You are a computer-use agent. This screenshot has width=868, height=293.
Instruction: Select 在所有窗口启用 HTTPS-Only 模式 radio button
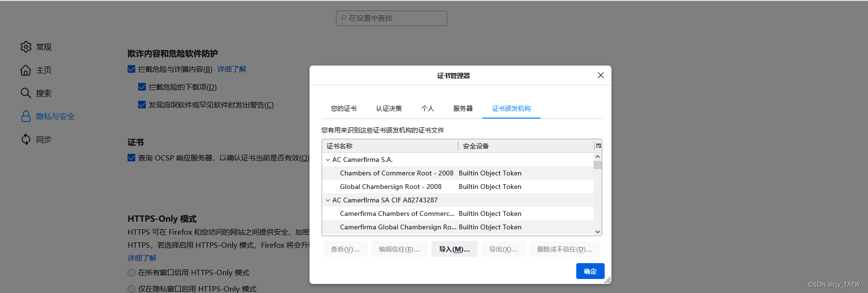pyautogui.click(x=131, y=273)
